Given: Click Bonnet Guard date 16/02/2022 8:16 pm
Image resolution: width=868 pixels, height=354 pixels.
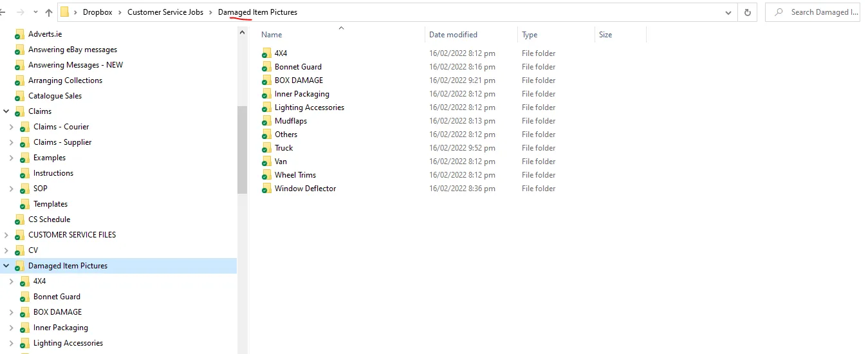Looking at the screenshot, I should tap(462, 67).
